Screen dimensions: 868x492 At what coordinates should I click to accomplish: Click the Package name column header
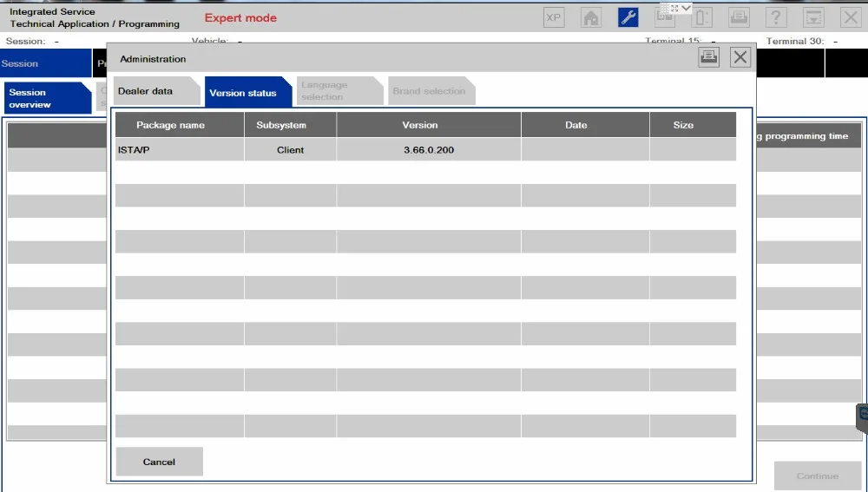coord(180,125)
